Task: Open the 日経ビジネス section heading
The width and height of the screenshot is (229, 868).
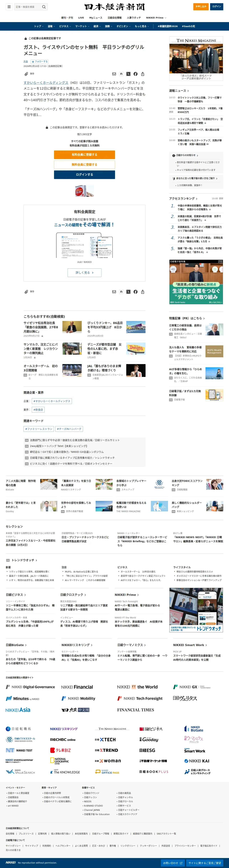Action: click(x=16, y=595)
